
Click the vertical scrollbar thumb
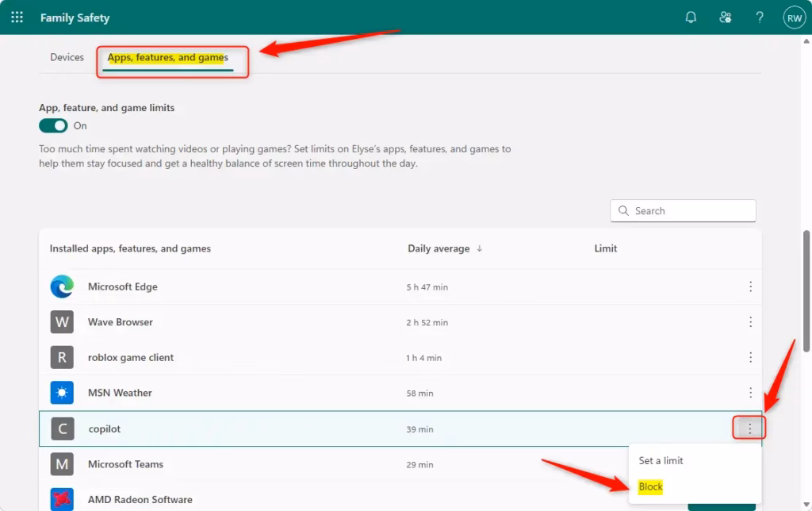(x=806, y=291)
